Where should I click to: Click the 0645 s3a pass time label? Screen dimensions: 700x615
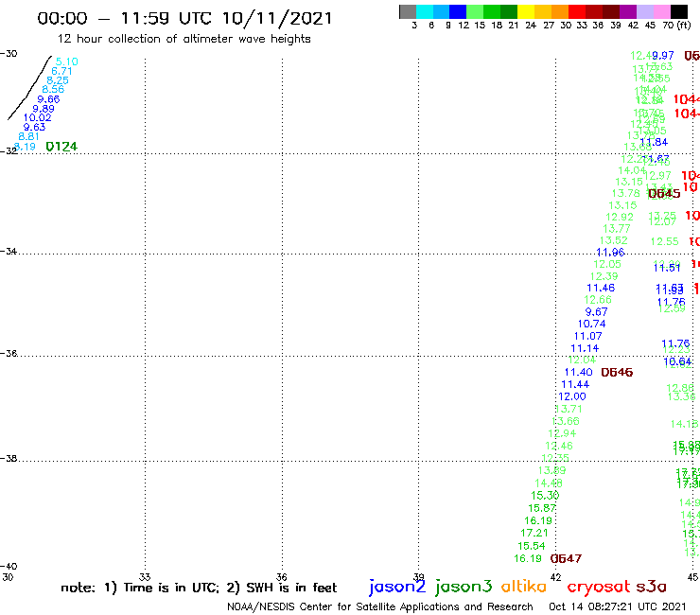664,193
